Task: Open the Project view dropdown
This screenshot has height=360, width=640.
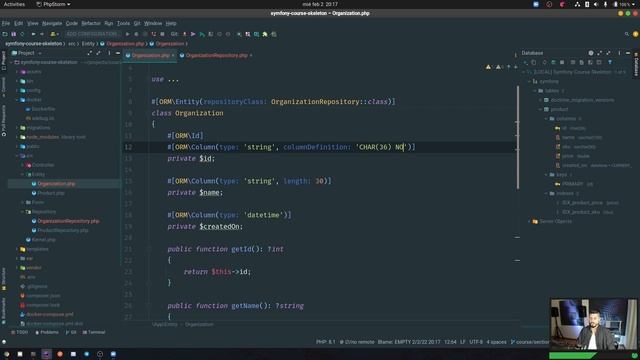Action: coord(27,53)
